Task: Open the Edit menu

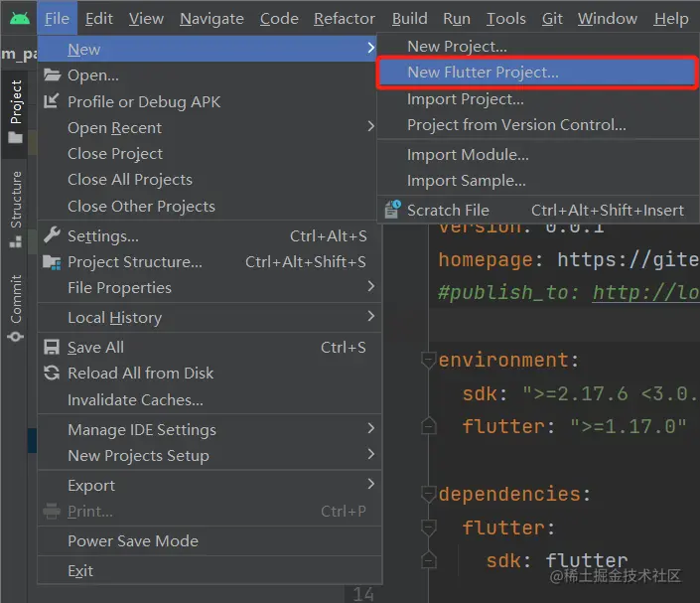Action: coord(99,18)
